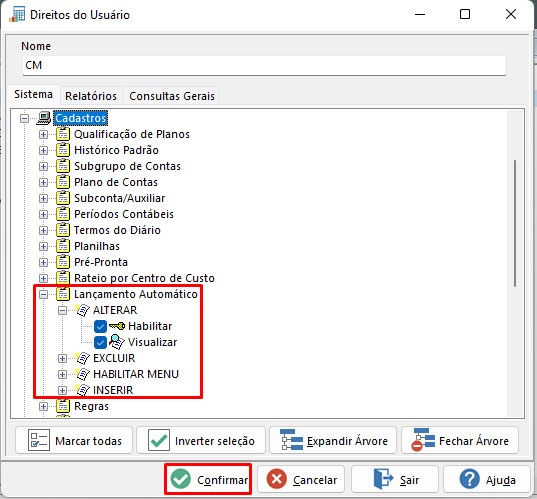The height and width of the screenshot is (499, 537).
Task: Expand the Pré-Pronta node
Action: point(43,262)
